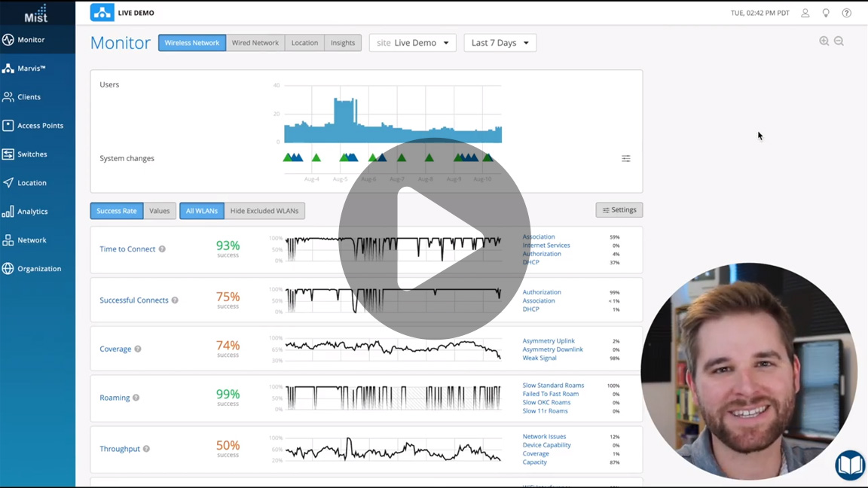Open the user account icon
Screen dimensions: 868x488
(x=805, y=13)
